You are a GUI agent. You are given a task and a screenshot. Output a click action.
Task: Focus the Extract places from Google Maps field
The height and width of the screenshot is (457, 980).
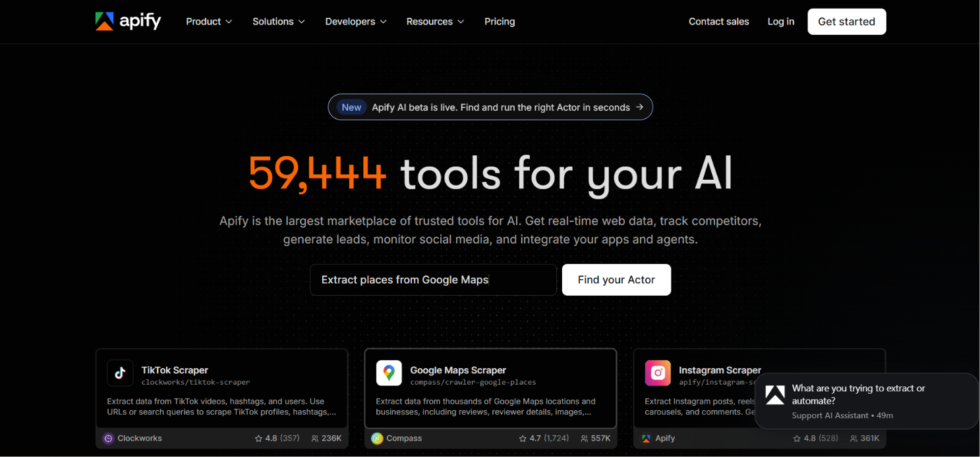[433, 280]
